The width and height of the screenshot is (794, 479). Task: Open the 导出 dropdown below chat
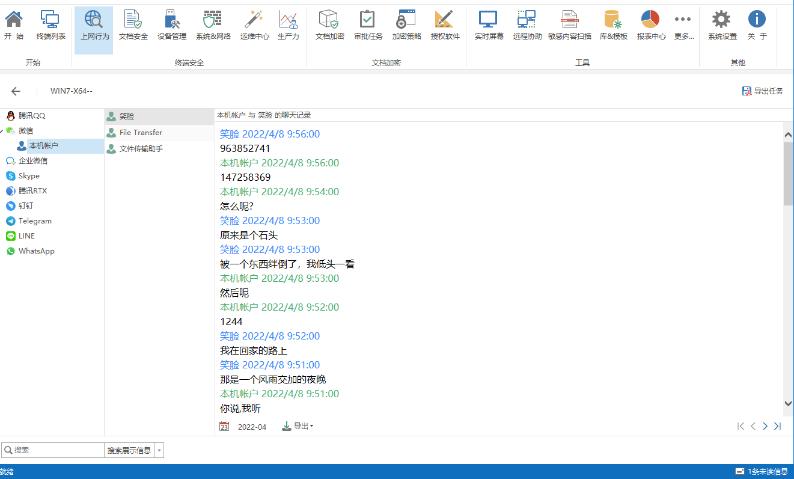pyautogui.click(x=299, y=427)
